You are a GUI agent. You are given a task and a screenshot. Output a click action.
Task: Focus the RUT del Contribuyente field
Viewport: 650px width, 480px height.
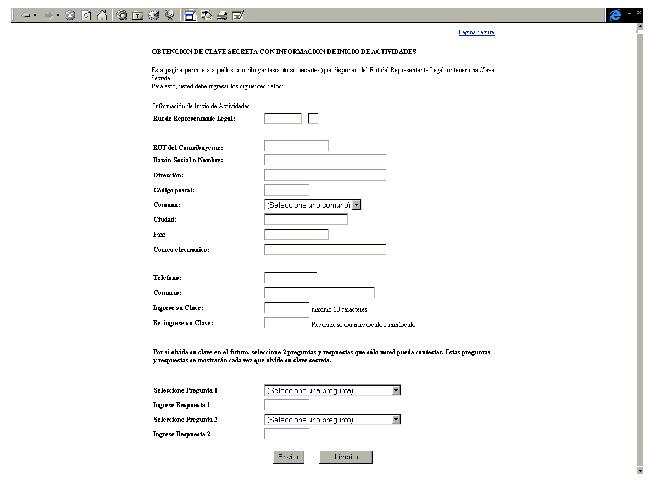296,145
